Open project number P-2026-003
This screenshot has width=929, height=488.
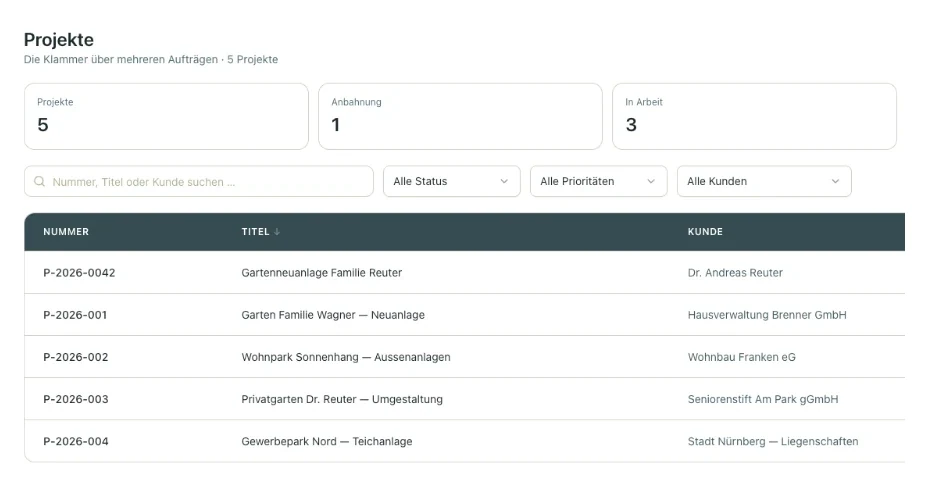click(x=76, y=399)
